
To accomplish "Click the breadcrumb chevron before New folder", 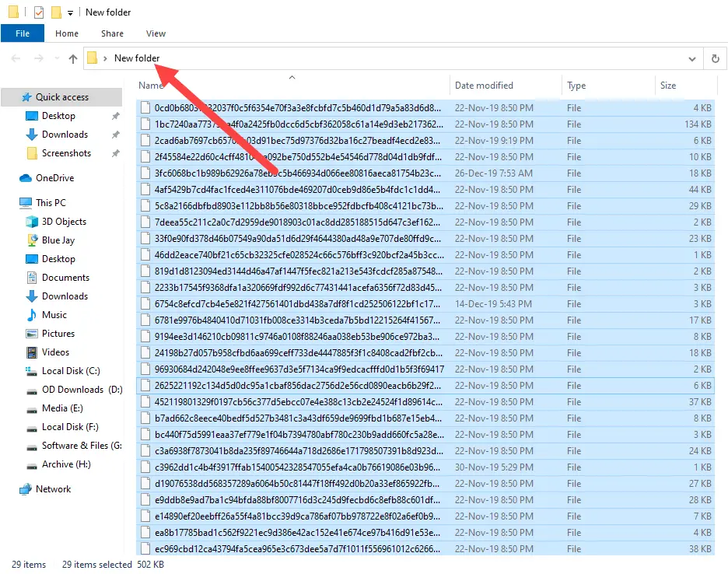I will coord(106,58).
